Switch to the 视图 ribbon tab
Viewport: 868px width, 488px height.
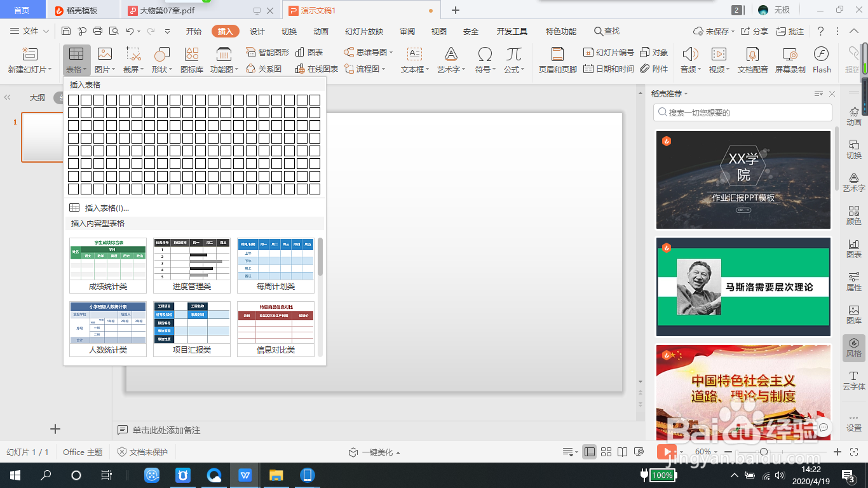tap(438, 31)
